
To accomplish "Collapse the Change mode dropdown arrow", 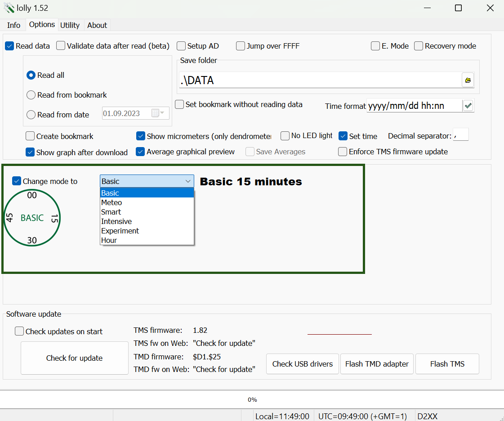I will click(x=188, y=181).
